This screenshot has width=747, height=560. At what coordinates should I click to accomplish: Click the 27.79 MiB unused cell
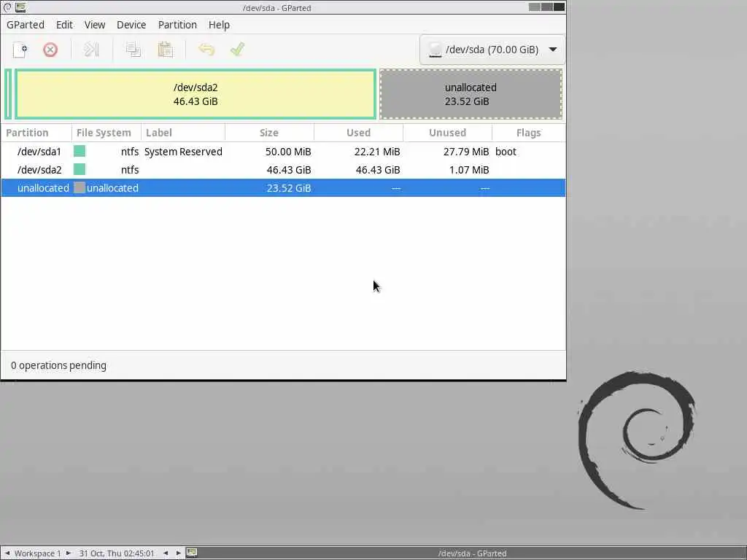(466, 152)
